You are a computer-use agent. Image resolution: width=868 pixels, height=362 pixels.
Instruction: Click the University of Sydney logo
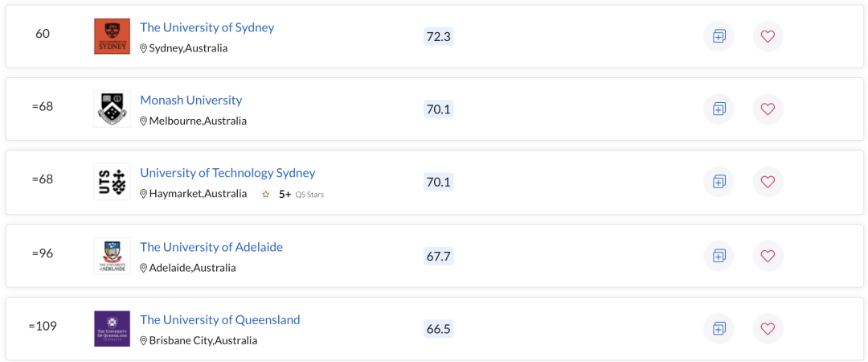(x=113, y=36)
